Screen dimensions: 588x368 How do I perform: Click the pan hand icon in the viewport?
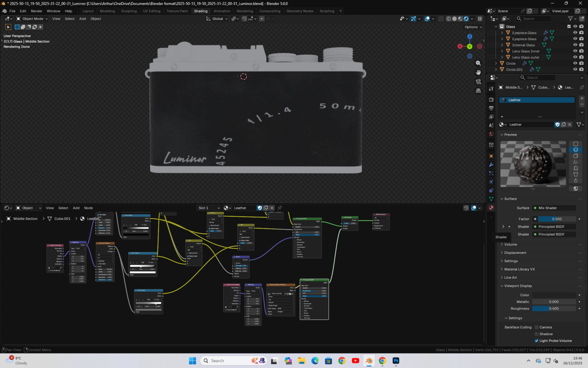point(478,72)
